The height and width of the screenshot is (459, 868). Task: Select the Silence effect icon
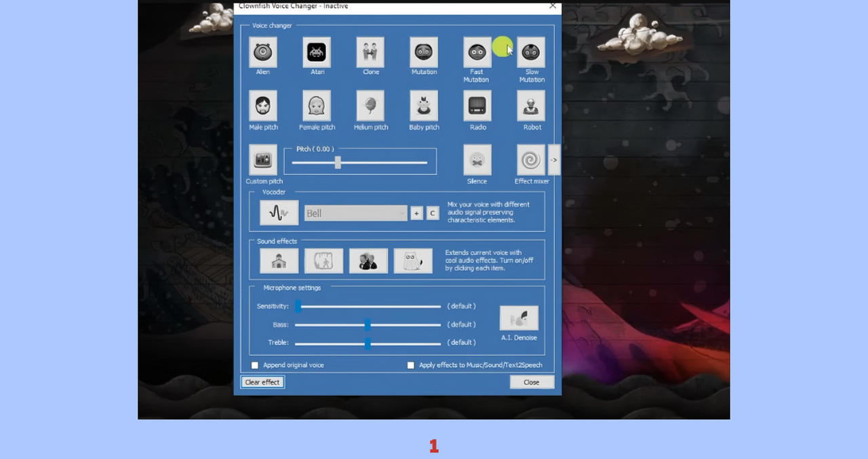click(477, 160)
